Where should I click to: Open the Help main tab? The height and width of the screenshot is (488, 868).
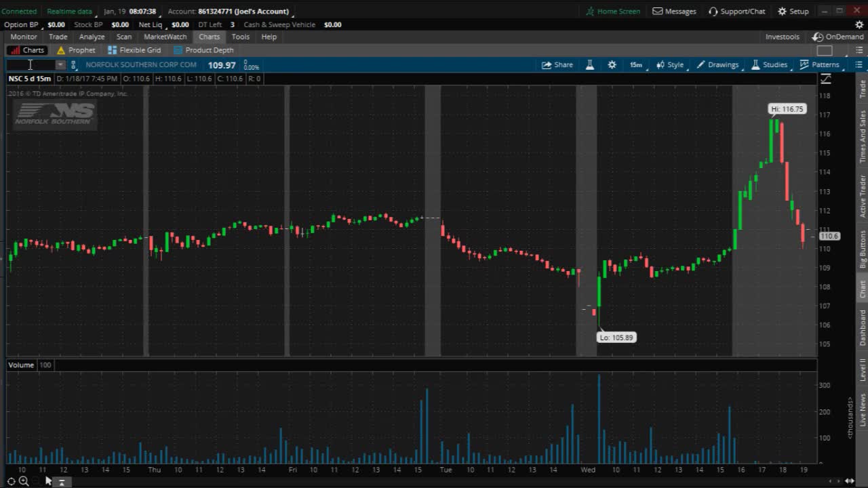click(x=269, y=37)
